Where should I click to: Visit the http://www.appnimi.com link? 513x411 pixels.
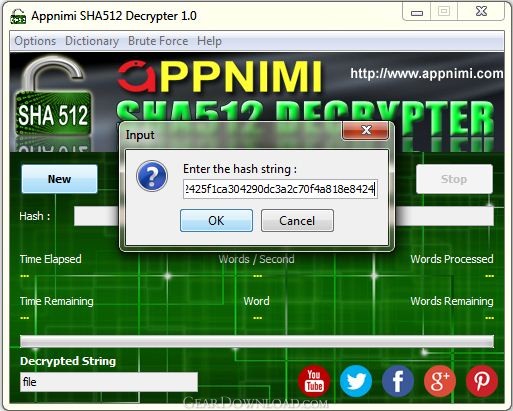[x=427, y=73]
